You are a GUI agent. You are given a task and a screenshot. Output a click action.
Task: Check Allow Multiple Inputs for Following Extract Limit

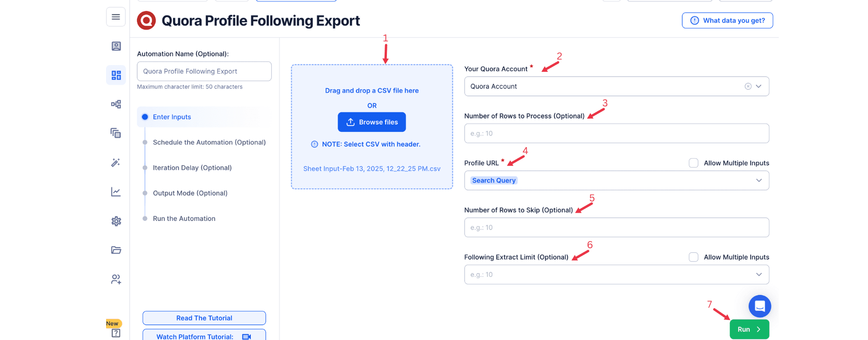[x=693, y=257]
